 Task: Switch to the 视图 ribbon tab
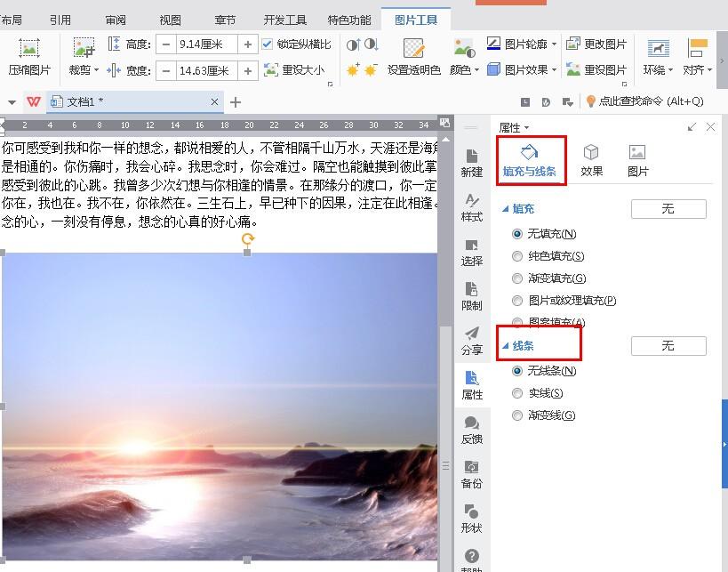[x=170, y=20]
